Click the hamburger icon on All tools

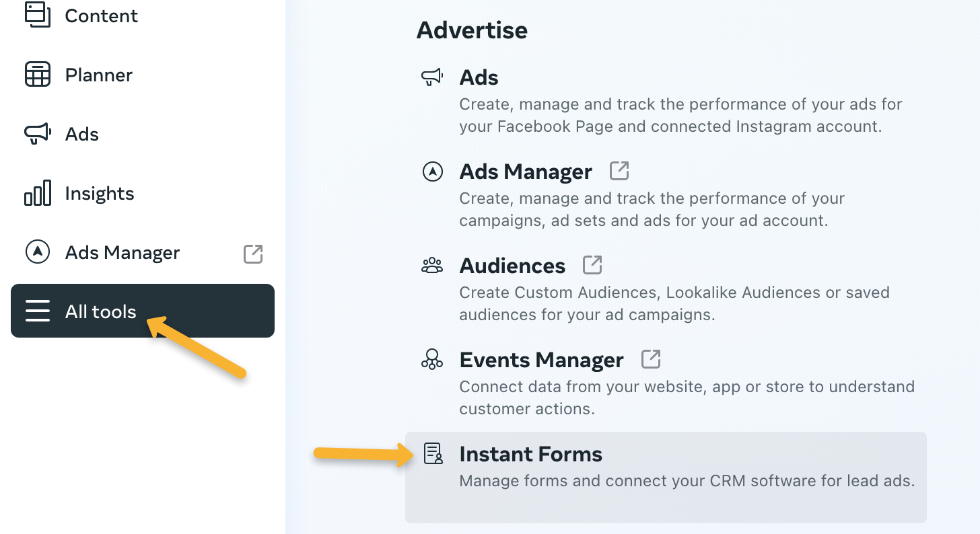pos(38,311)
